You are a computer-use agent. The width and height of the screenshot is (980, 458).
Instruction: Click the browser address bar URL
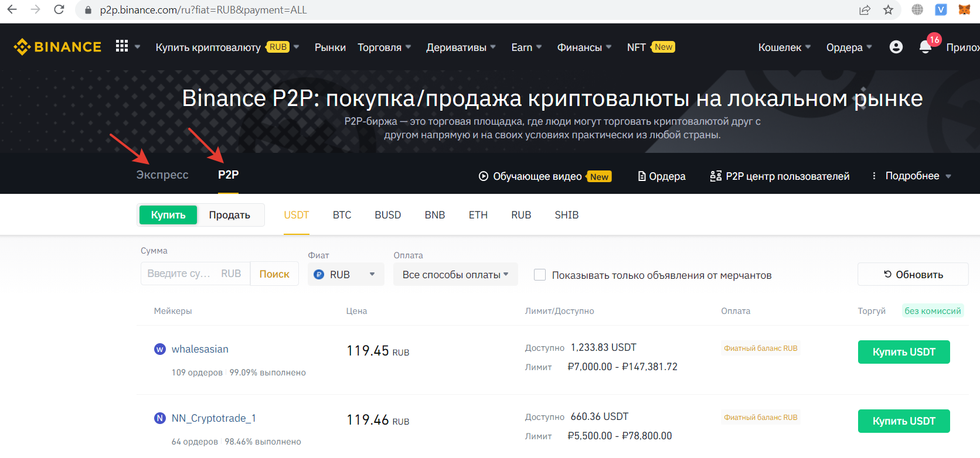(x=203, y=10)
